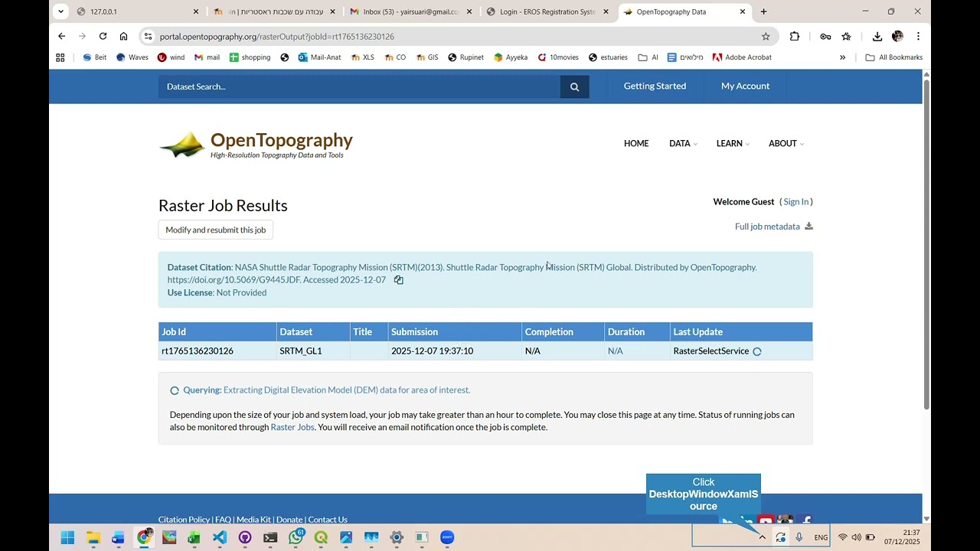The height and width of the screenshot is (551, 980).
Task: Go to the browser home page
Action: coord(123,36)
